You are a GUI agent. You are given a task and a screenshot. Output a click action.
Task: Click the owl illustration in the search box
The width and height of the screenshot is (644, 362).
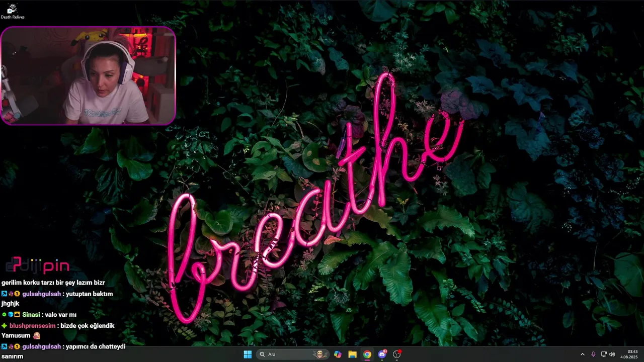pyautogui.click(x=319, y=354)
